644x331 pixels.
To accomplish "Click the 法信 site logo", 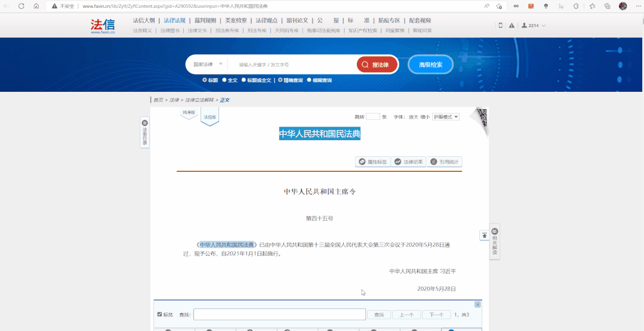I will coord(102,26).
